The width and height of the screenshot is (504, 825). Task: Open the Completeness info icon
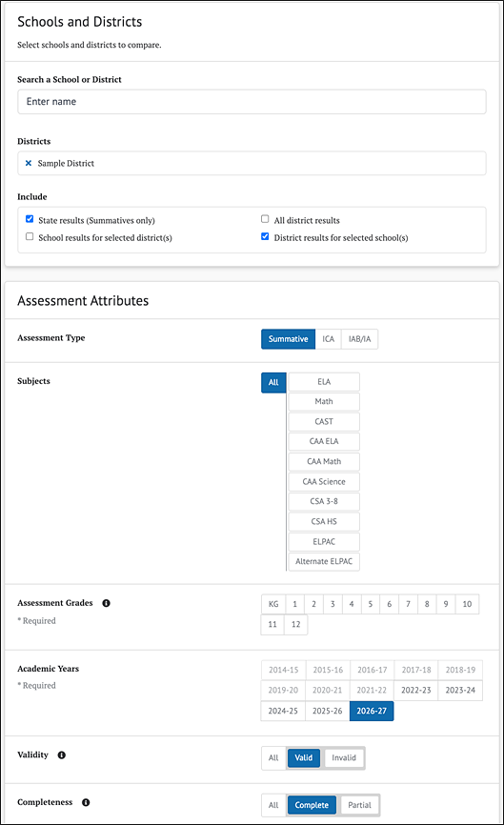(x=86, y=802)
